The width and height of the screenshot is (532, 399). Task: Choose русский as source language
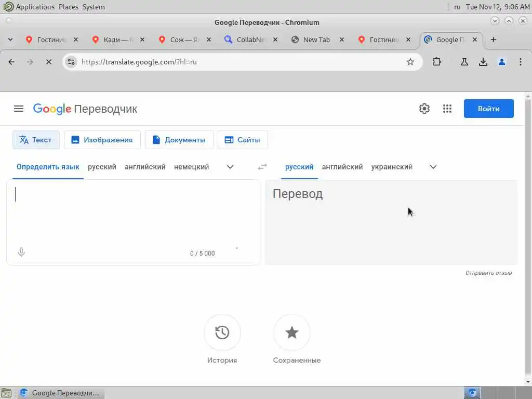click(102, 167)
